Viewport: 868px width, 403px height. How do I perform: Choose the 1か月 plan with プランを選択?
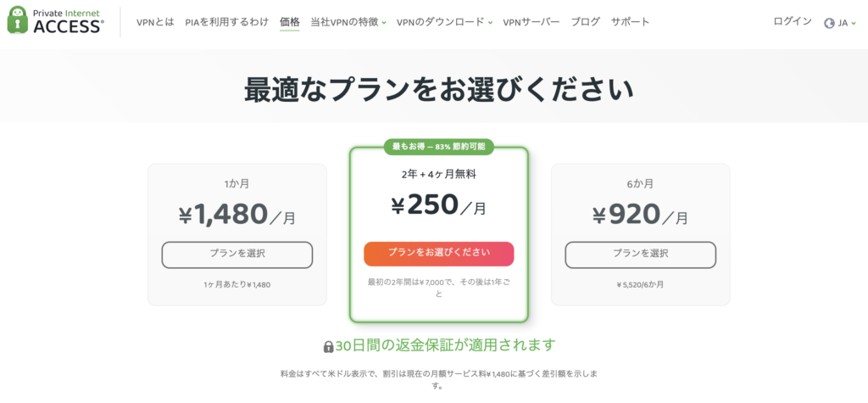point(237,255)
